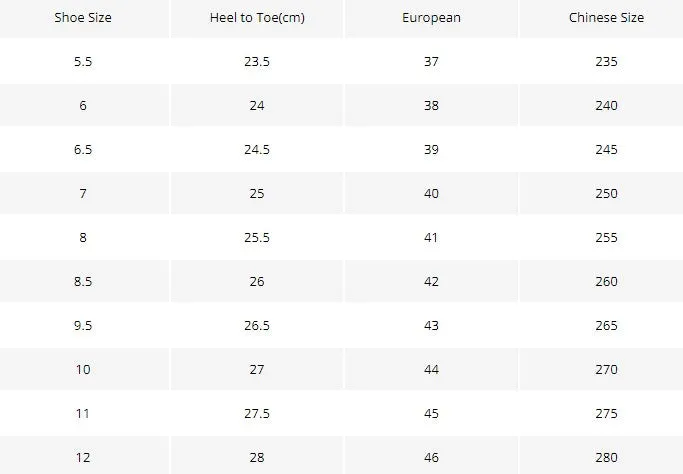Select shoe size 8.5 cell
Image resolution: width=683 pixels, height=474 pixels.
point(83,281)
